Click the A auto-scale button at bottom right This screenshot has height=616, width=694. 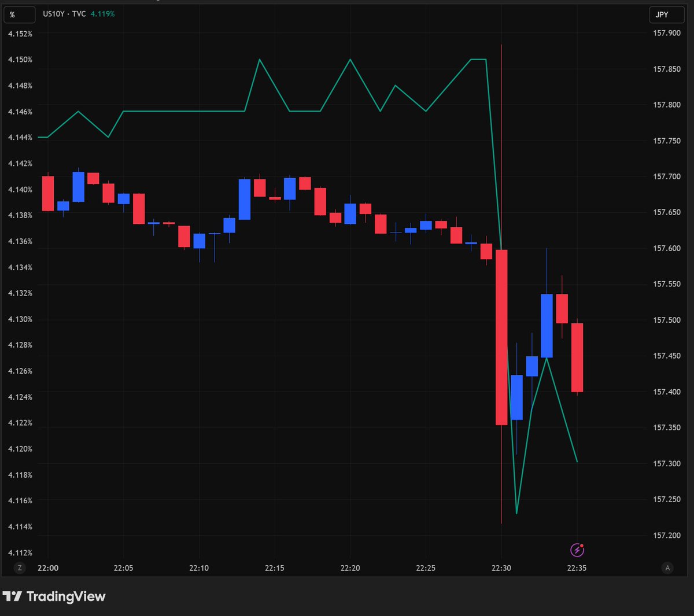(669, 568)
